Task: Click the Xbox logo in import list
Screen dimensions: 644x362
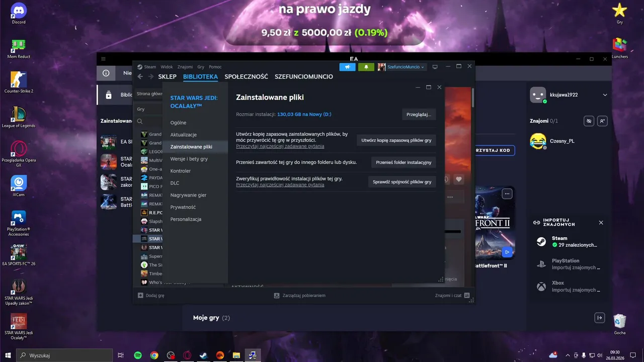Action: click(541, 286)
